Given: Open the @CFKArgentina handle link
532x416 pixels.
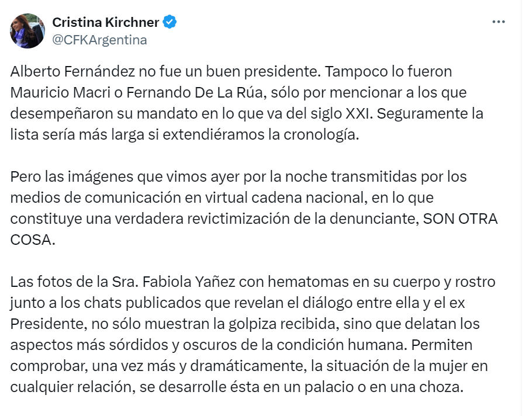Looking at the screenshot, I should click(x=99, y=40).
